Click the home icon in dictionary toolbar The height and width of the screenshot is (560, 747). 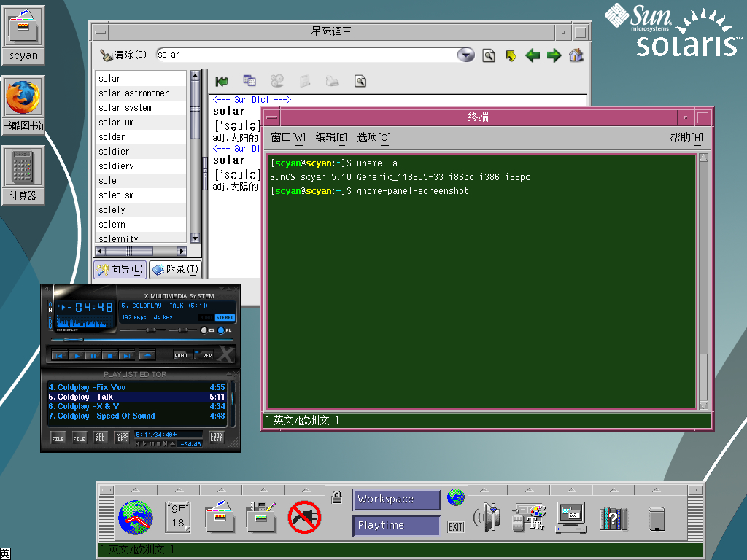click(x=576, y=55)
